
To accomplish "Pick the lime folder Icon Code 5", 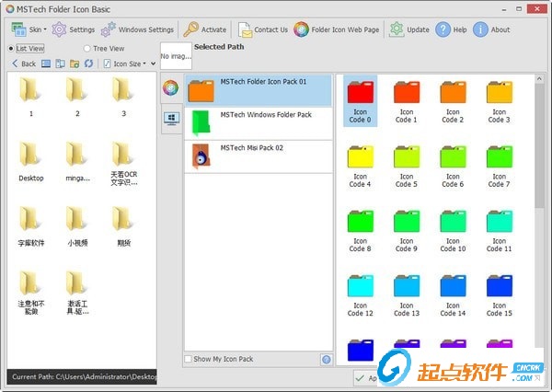I will pyautogui.click(x=407, y=166).
